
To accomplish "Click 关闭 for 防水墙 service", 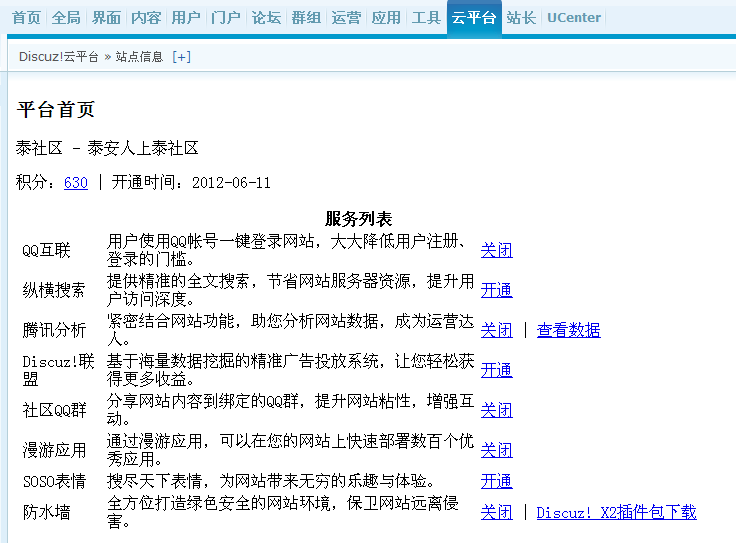I will tap(497, 512).
